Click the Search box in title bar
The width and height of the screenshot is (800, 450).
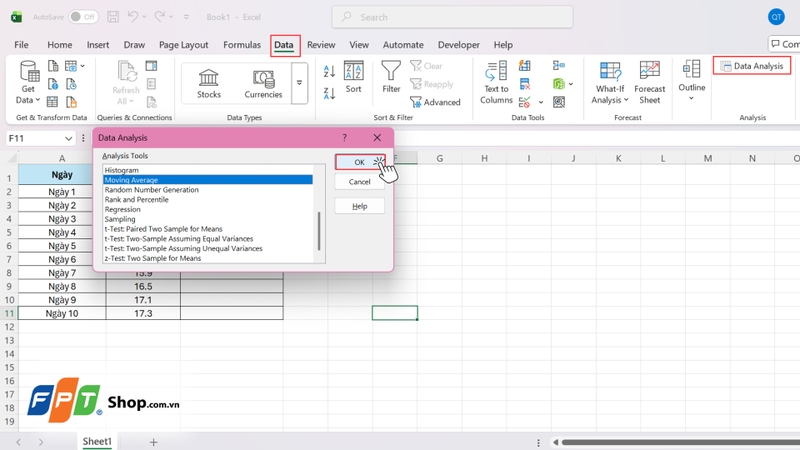click(x=452, y=17)
